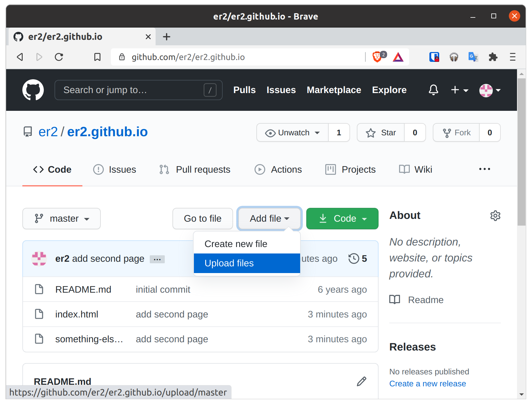The width and height of the screenshot is (532, 405).
Task: Open the 'initial commit' message link
Action: [x=163, y=289]
